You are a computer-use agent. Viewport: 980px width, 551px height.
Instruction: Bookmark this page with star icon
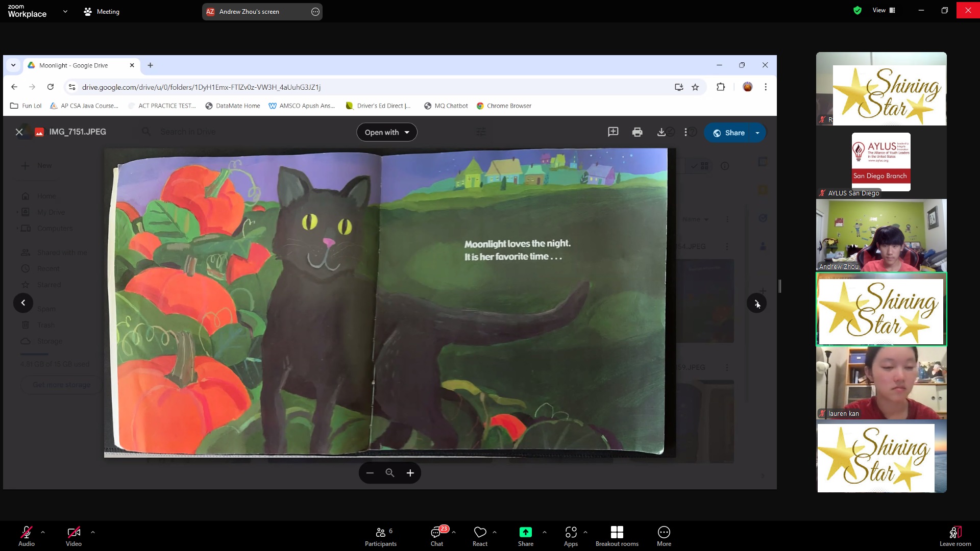click(x=695, y=87)
